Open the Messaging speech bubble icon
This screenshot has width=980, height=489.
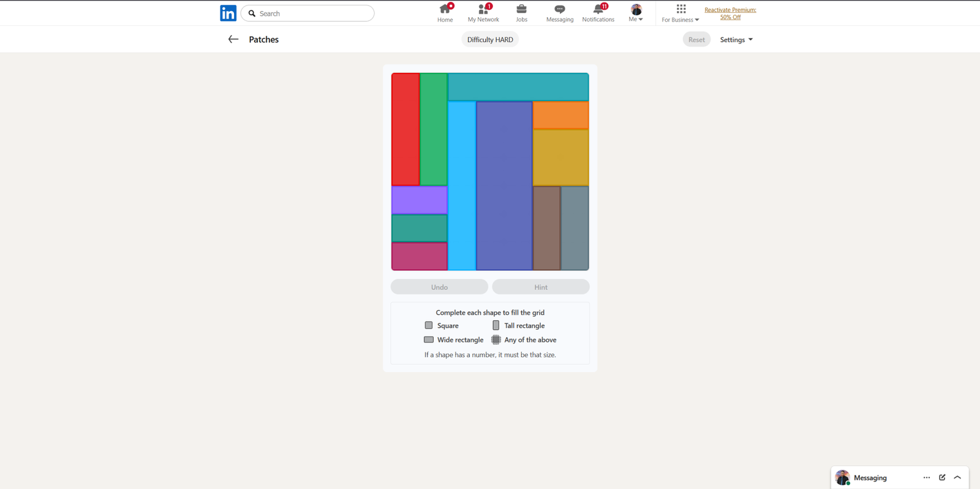tap(560, 9)
